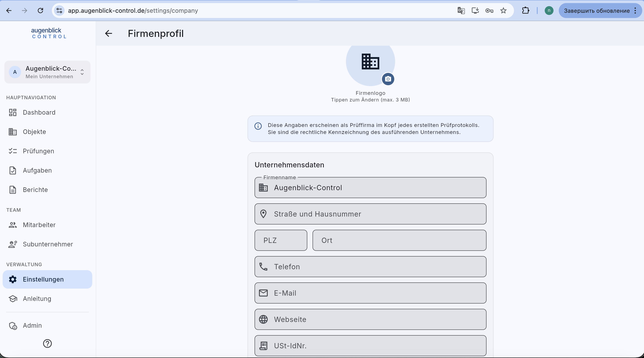
Task: Open the browser extensions puzzle icon
Action: tap(525, 11)
